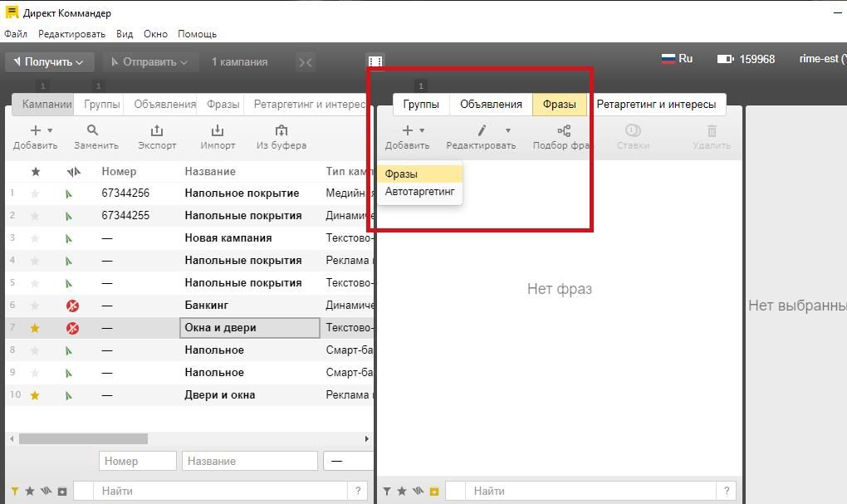Click the disabled Ставки icon
This screenshot has width=847, height=504.
click(633, 130)
